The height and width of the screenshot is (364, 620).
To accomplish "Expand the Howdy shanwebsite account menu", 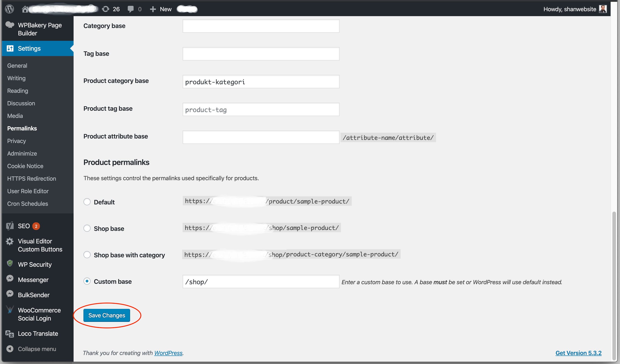I will pyautogui.click(x=570, y=9).
